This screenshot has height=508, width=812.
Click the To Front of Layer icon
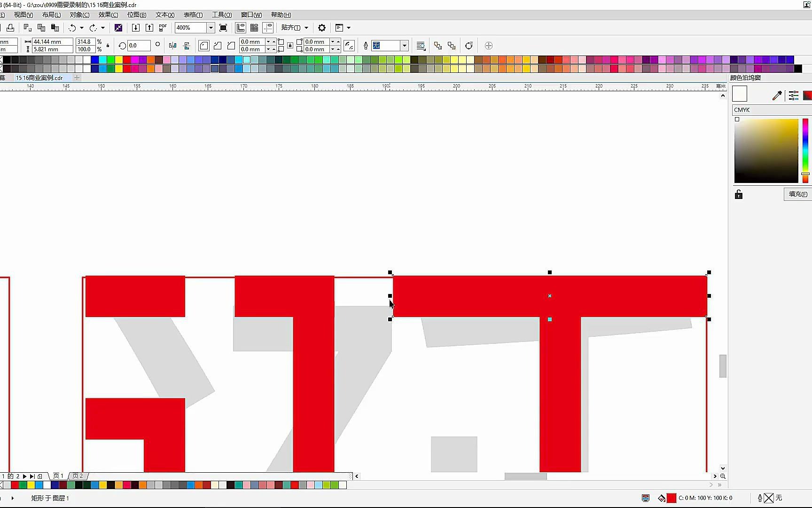[438, 46]
